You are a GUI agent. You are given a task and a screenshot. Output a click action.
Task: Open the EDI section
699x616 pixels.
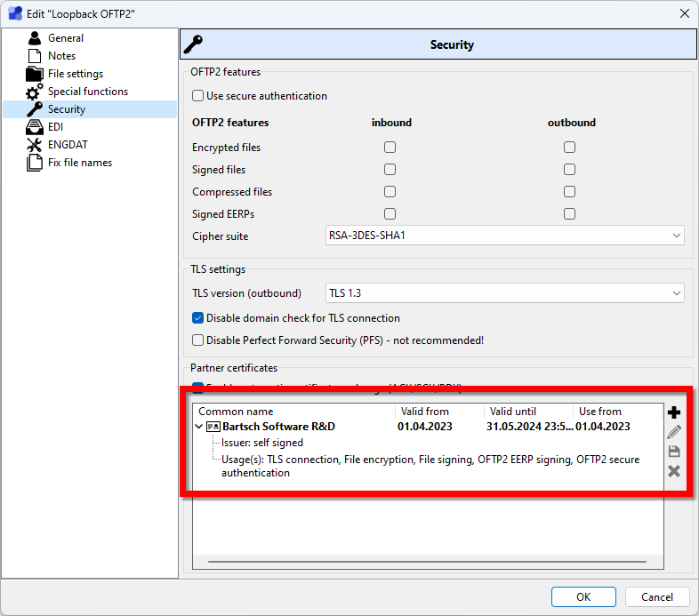(55, 127)
